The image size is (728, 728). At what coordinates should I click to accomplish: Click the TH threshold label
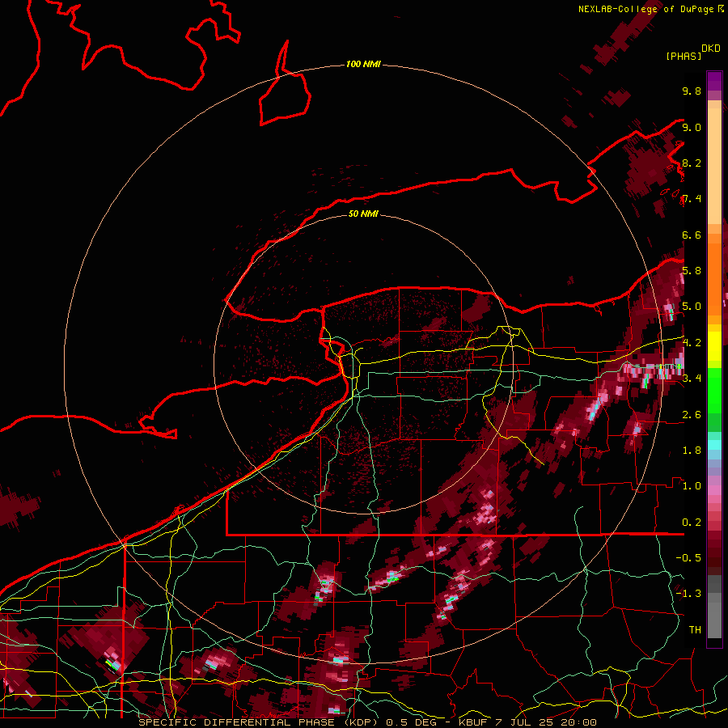(x=695, y=630)
